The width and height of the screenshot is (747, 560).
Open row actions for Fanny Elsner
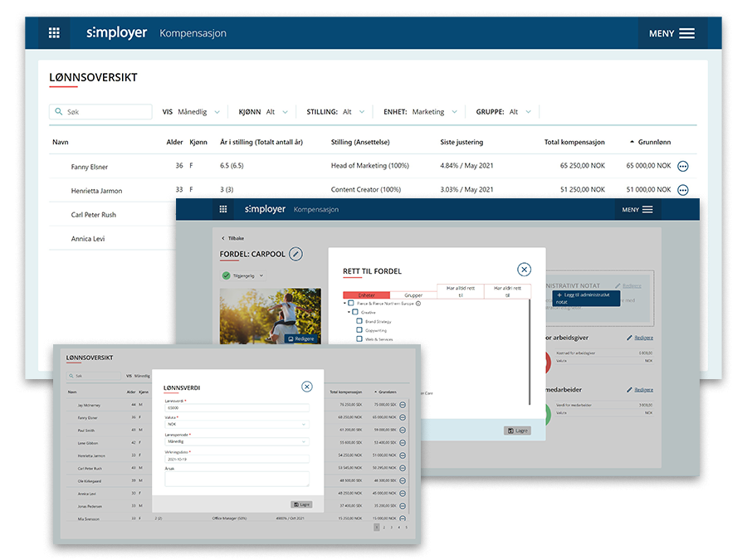click(683, 166)
